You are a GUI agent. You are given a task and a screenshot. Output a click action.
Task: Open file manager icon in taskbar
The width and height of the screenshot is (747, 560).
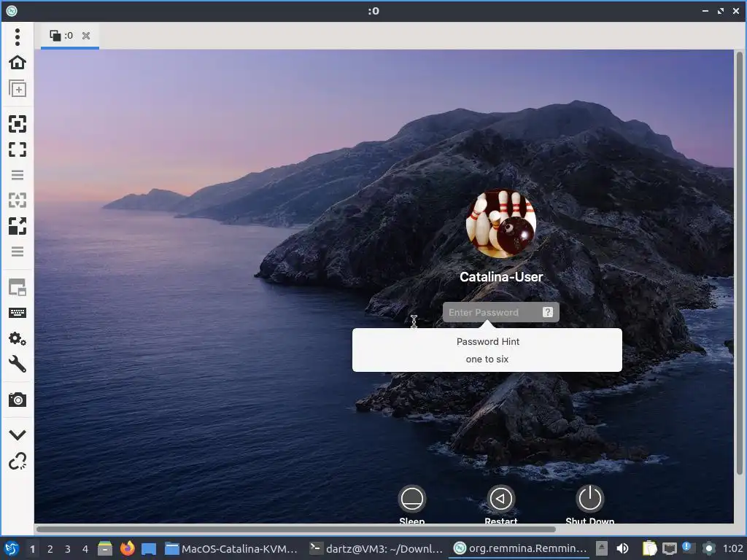[x=105, y=548]
